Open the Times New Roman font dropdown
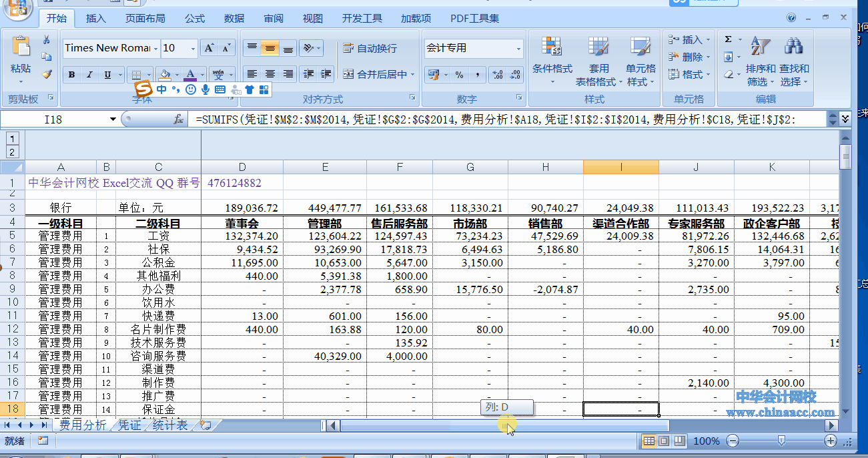Viewport: 868px width, 458px height. tap(155, 48)
